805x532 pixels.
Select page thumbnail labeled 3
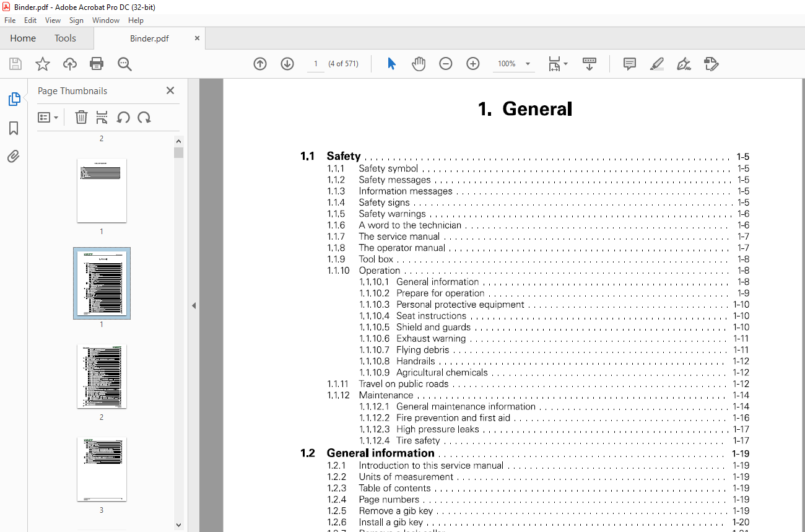(102, 469)
